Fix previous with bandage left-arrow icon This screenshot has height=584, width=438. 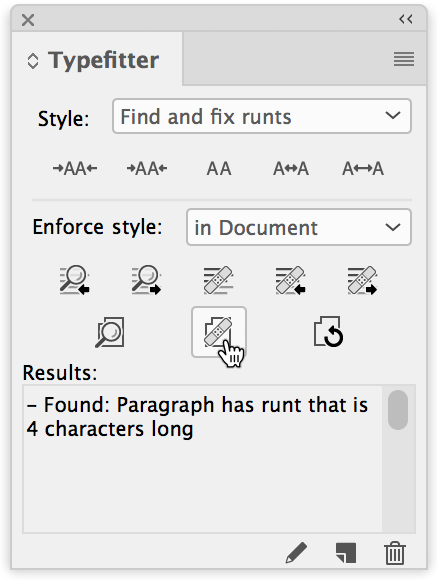[x=291, y=280]
